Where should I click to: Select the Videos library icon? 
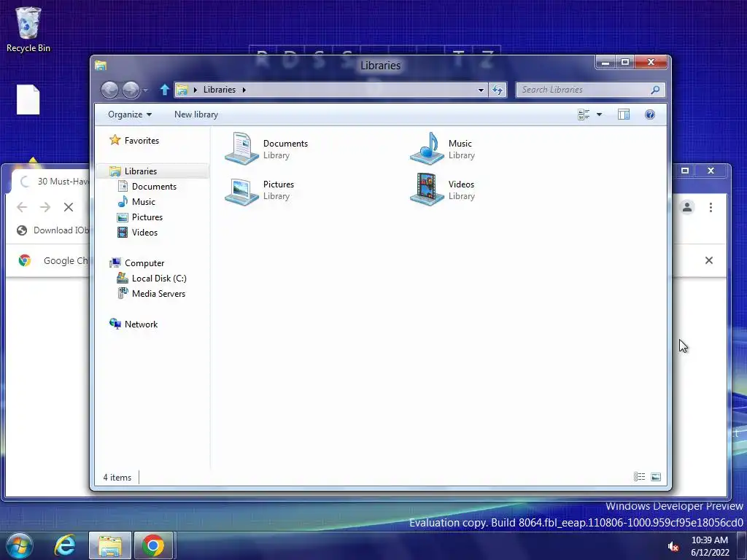coord(427,190)
